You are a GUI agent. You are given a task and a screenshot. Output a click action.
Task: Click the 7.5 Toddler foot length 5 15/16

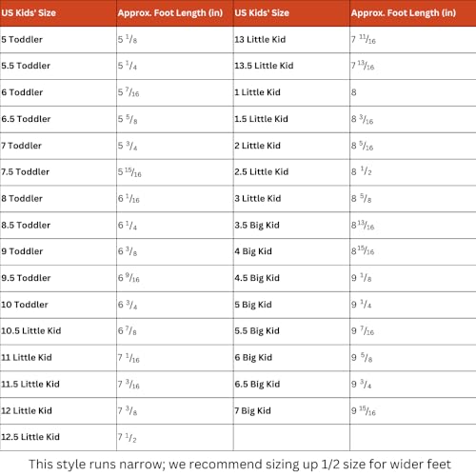(x=129, y=172)
